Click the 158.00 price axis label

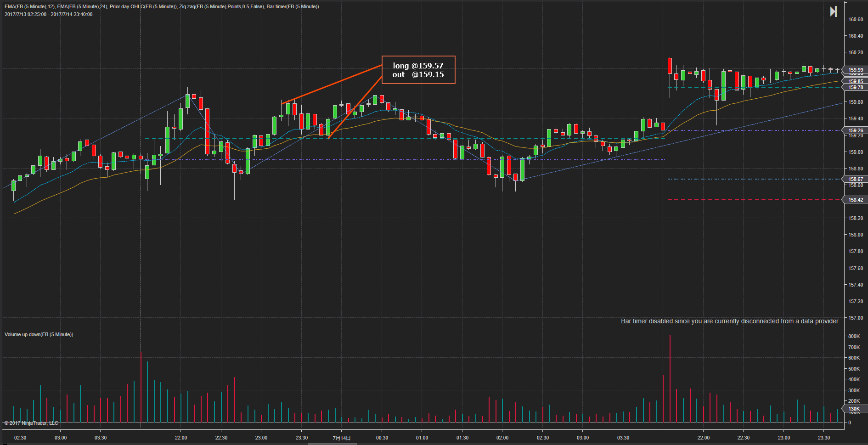pos(856,235)
